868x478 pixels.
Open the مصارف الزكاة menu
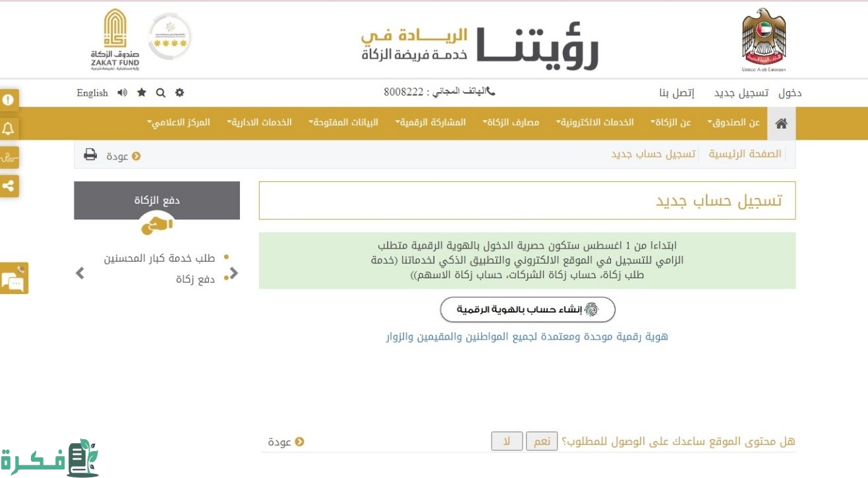pos(511,123)
